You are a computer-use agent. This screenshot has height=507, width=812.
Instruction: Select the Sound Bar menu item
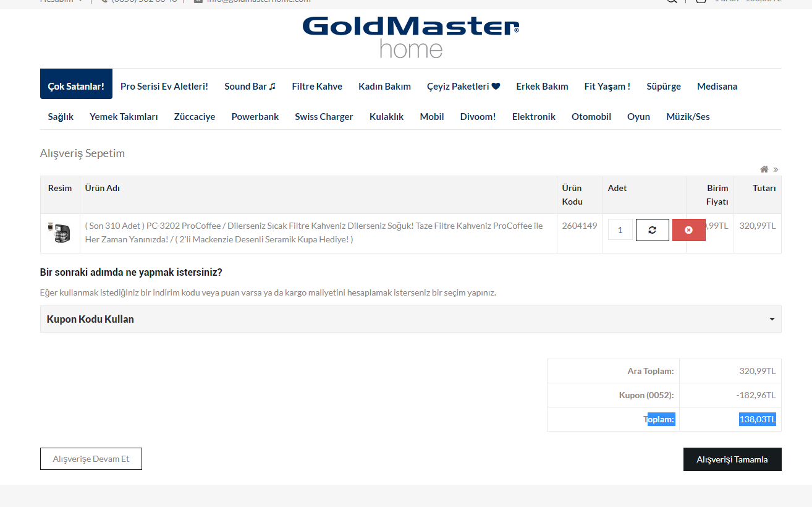(x=250, y=86)
